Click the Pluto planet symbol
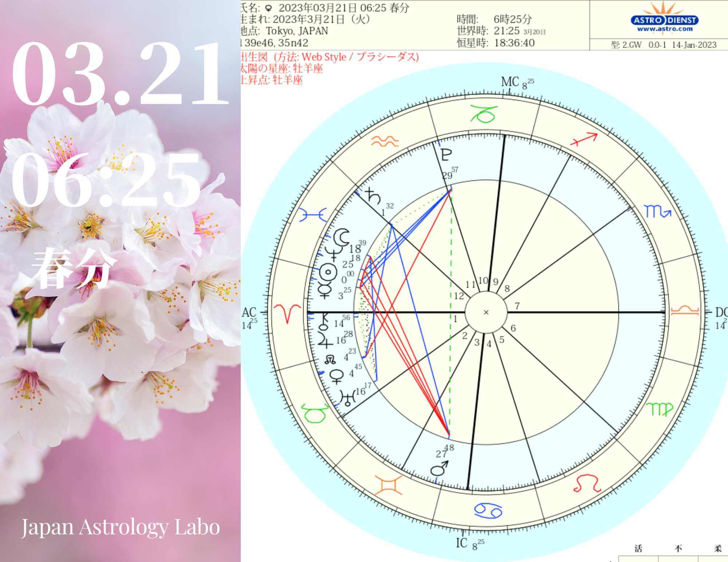This screenshot has width=728, height=562. 446,155
